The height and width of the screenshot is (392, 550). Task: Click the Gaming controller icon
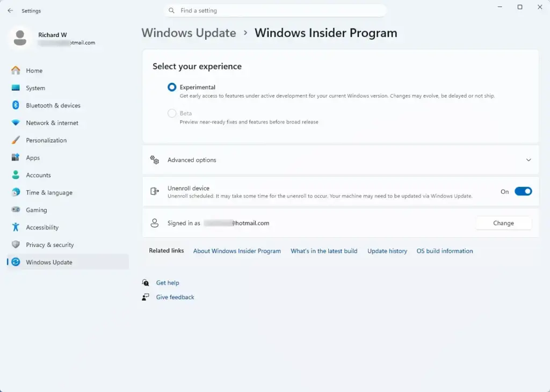[16, 209]
